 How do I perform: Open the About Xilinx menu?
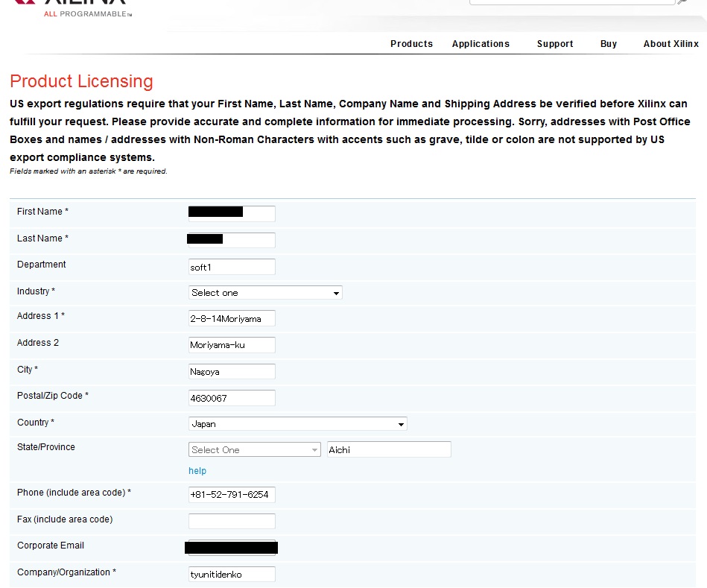[x=671, y=44]
